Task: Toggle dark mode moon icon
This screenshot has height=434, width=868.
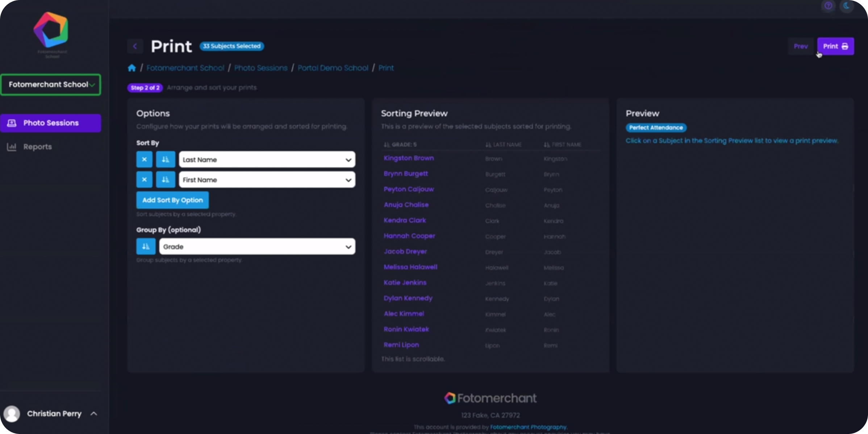Action: coord(847,6)
